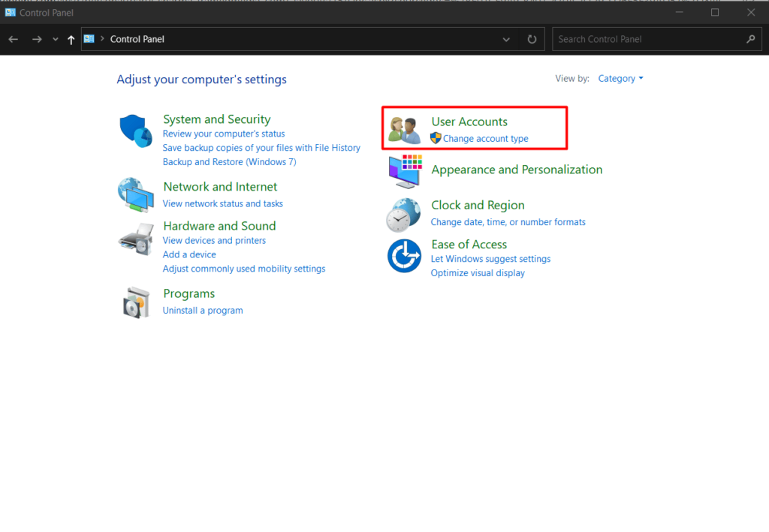Click the Hardware and Sound printer icon
Image resolution: width=769 pixels, height=532 pixels.
tap(136, 239)
